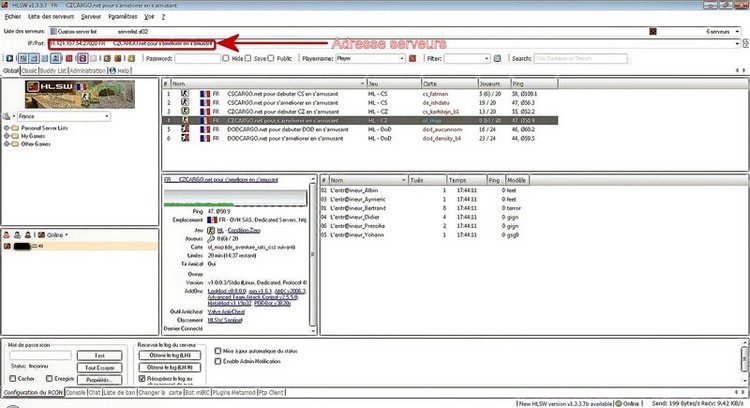Click the list icon left of France dropdown
The height and width of the screenshot is (408, 750).
[x=7, y=116]
